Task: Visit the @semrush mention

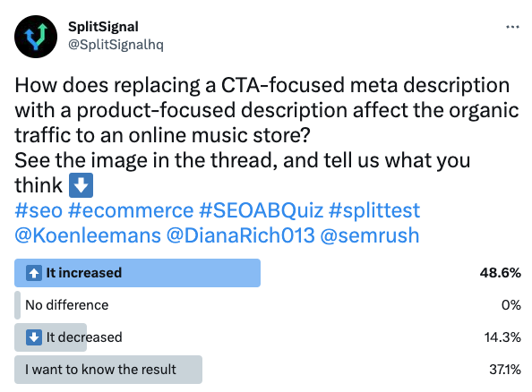Action: pos(370,235)
